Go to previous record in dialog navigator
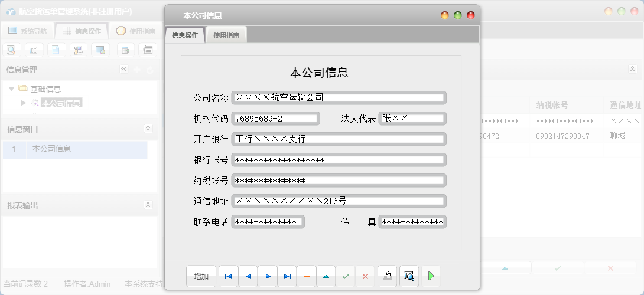This screenshot has height=295, width=644. pos(248,277)
